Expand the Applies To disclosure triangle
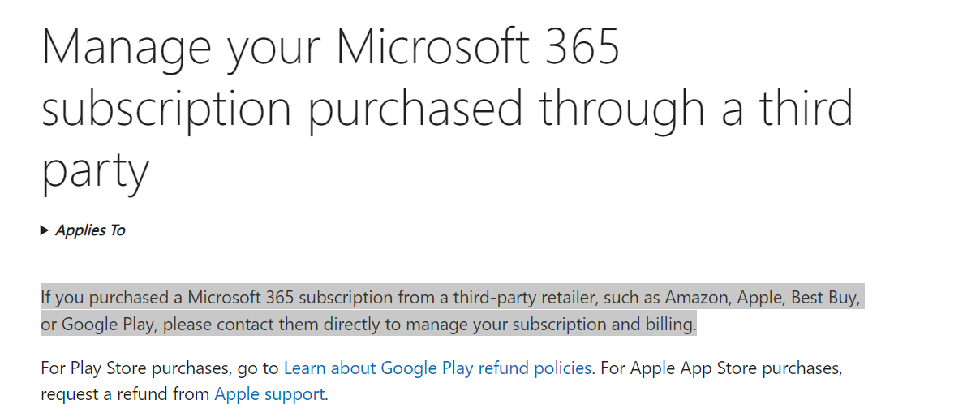 (x=45, y=231)
